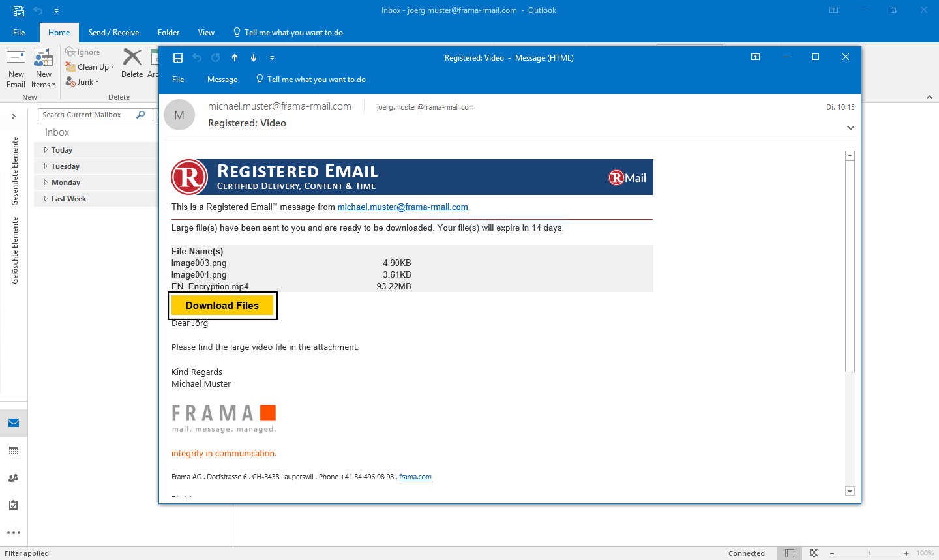Click Tell me box in main Outlook window
The width and height of the screenshot is (939, 560).
point(288,33)
